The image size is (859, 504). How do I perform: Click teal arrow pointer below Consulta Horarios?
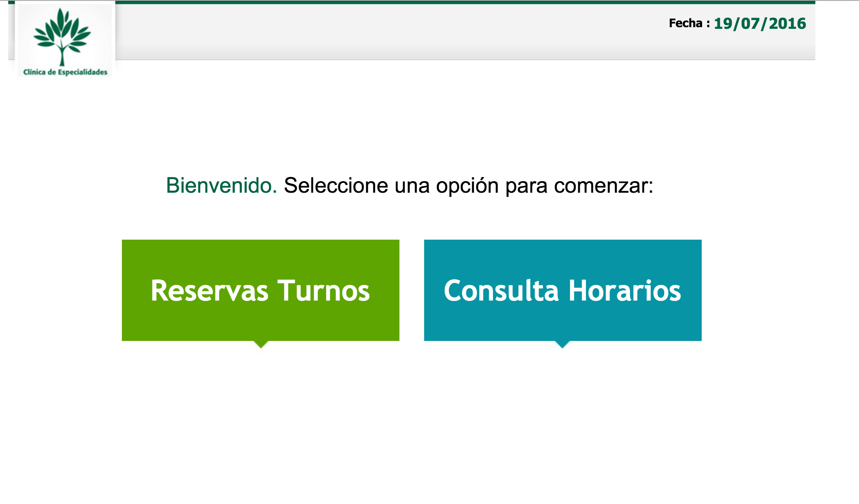click(x=562, y=344)
